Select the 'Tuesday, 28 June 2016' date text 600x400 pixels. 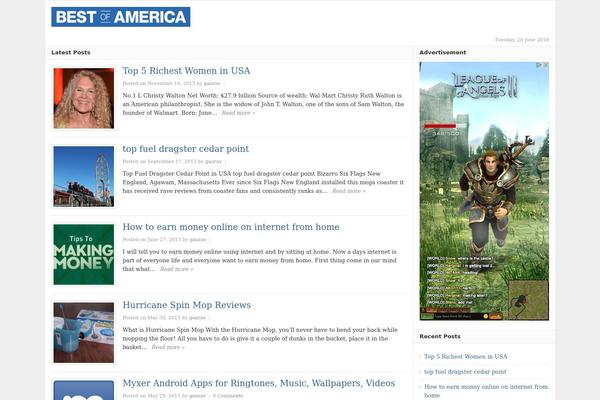point(522,40)
